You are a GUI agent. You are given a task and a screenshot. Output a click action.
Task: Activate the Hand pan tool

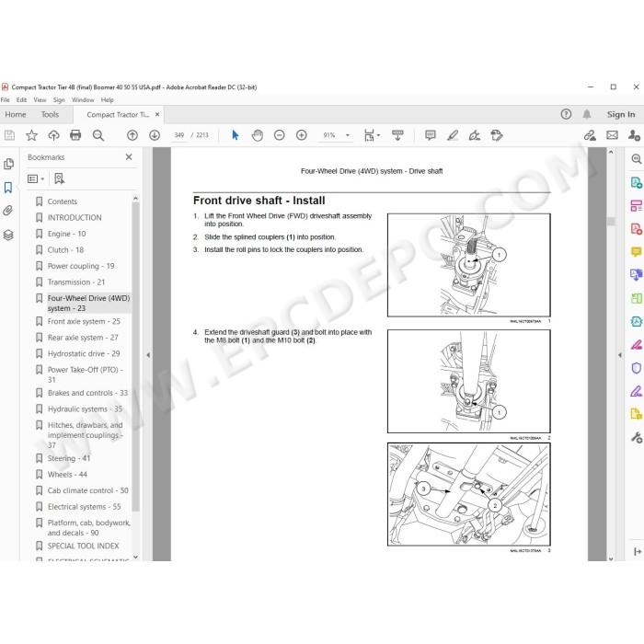(257, 135)
